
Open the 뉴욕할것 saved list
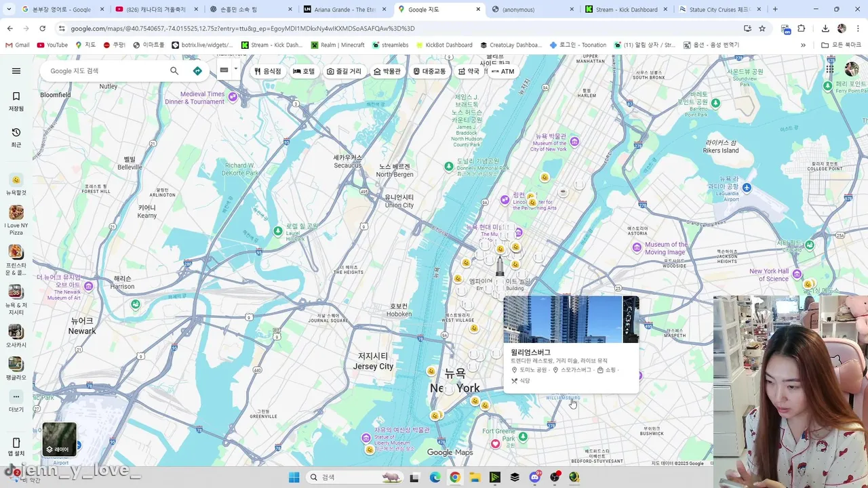coord(16,184)
